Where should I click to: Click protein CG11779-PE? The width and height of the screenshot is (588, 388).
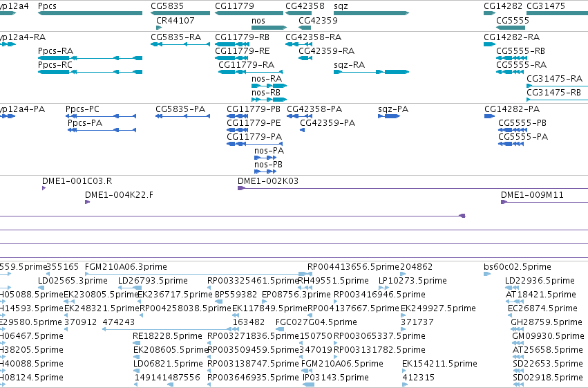tap(254, 123)
